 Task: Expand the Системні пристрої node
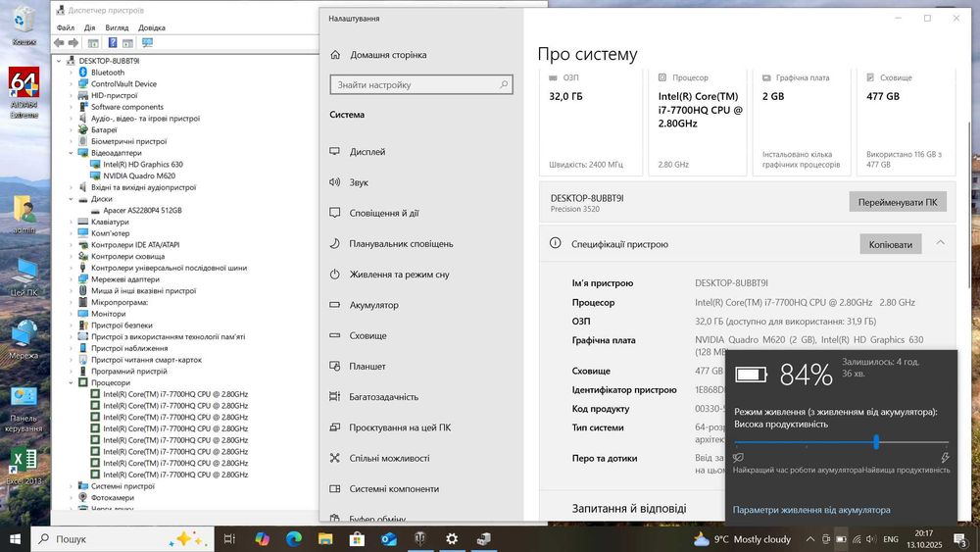71,485
